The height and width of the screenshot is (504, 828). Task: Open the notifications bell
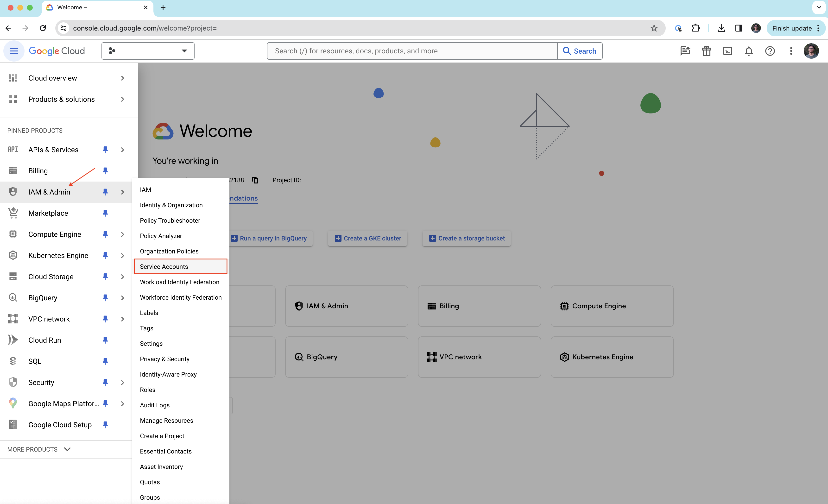pos(749,51)
